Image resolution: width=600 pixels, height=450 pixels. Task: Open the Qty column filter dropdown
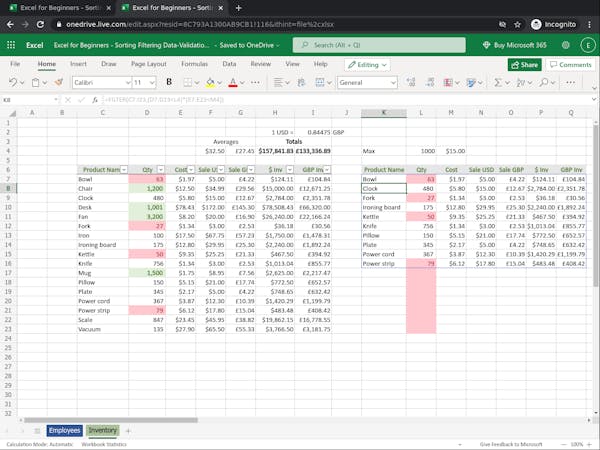point(161,170)
